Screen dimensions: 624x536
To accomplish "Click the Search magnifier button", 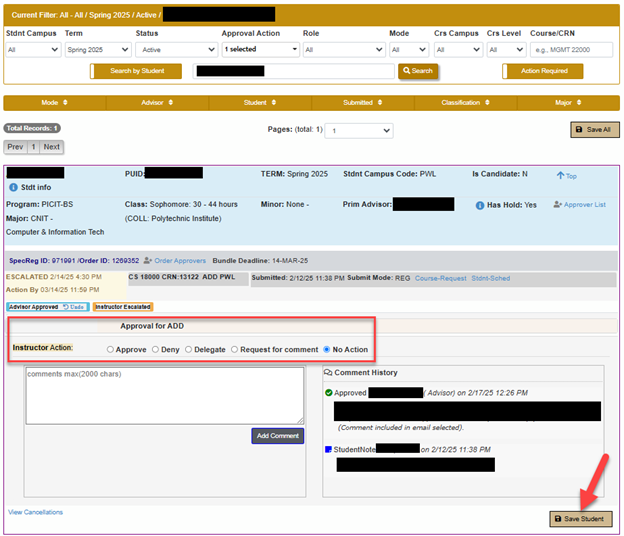I will pos(418,71).
